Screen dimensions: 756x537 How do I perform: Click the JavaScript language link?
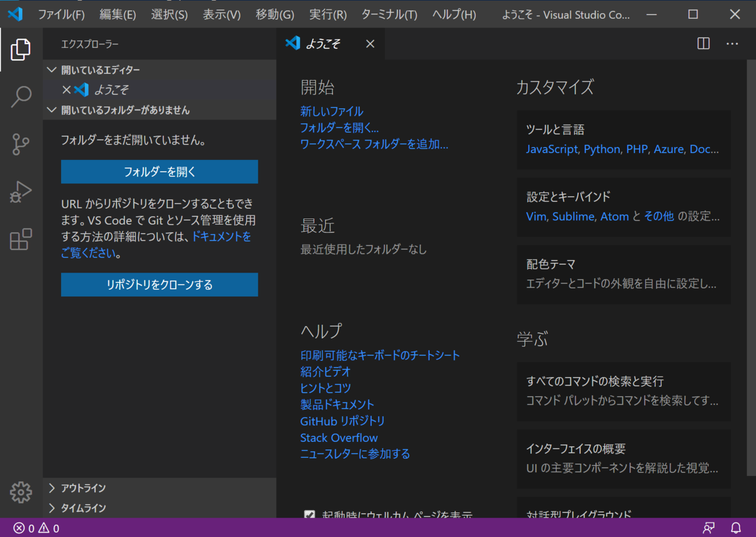pos(552,149)
